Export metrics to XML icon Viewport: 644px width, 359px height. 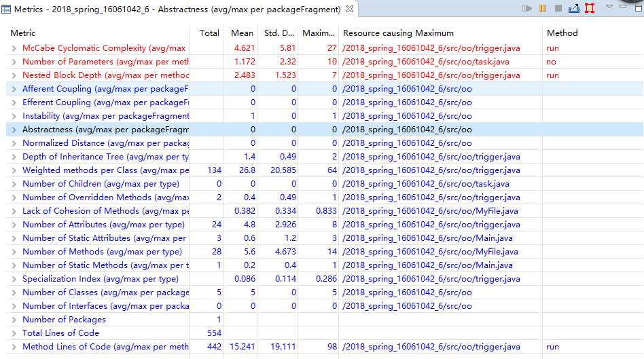coord(574,8)
